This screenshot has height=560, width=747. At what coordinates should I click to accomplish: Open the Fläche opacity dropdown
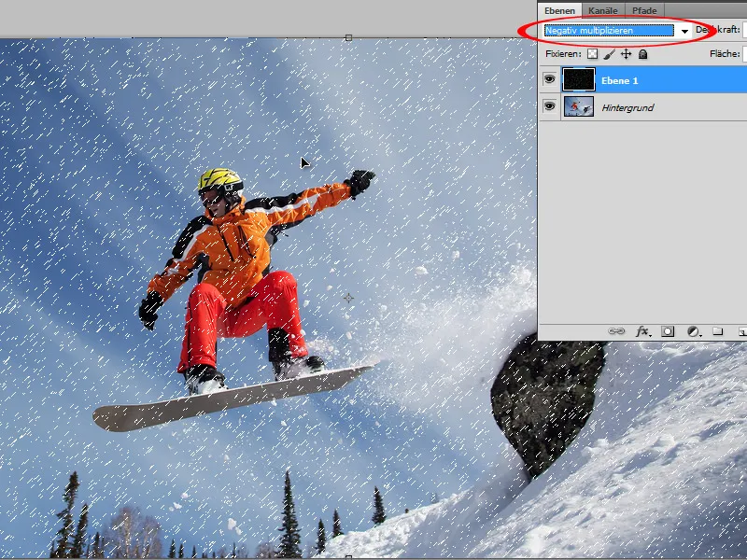(x=742, y=53)
